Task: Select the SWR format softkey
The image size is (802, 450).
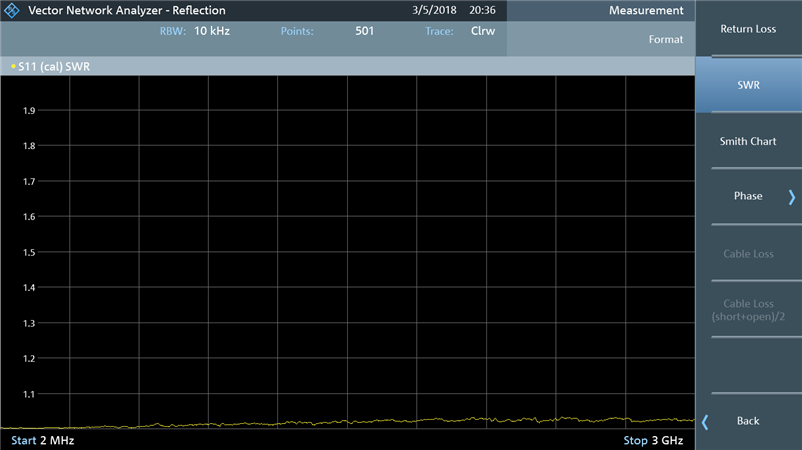Action: pos(748,85)
